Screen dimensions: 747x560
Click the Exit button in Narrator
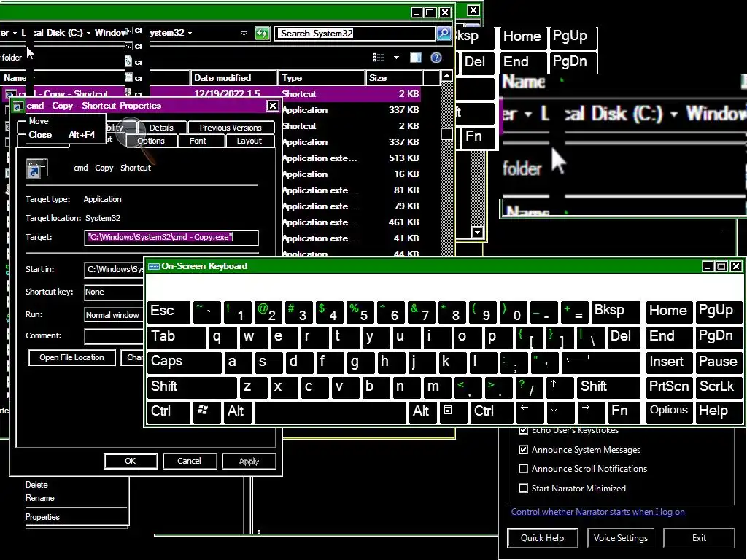699,538
